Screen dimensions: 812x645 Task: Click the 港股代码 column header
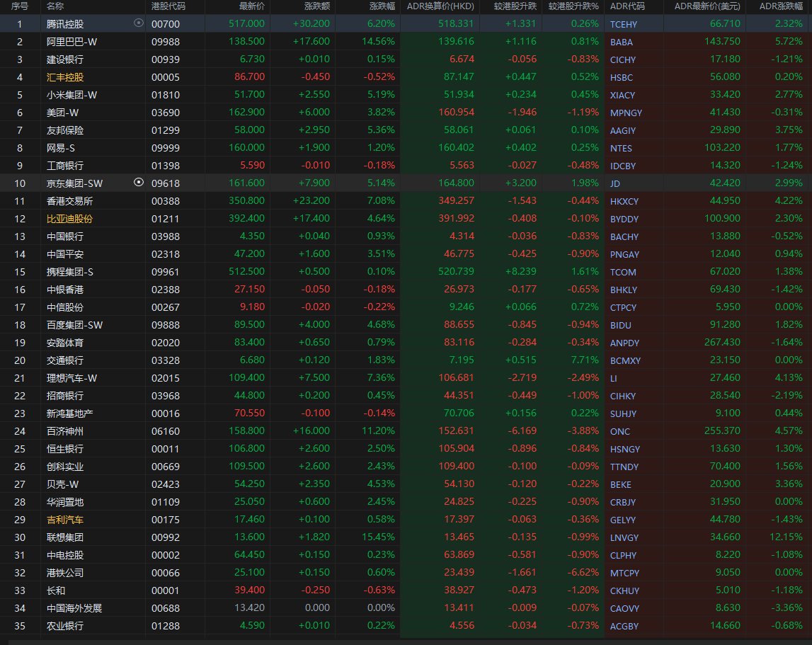168,6
